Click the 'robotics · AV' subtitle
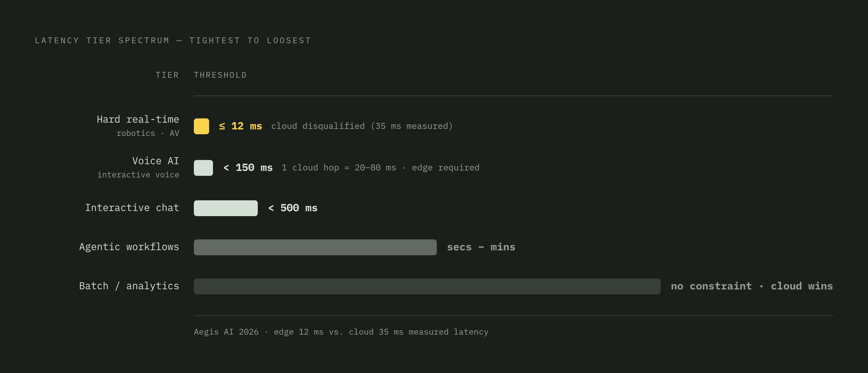The height and width of the screenshot is (373, 868). [148, 133]
